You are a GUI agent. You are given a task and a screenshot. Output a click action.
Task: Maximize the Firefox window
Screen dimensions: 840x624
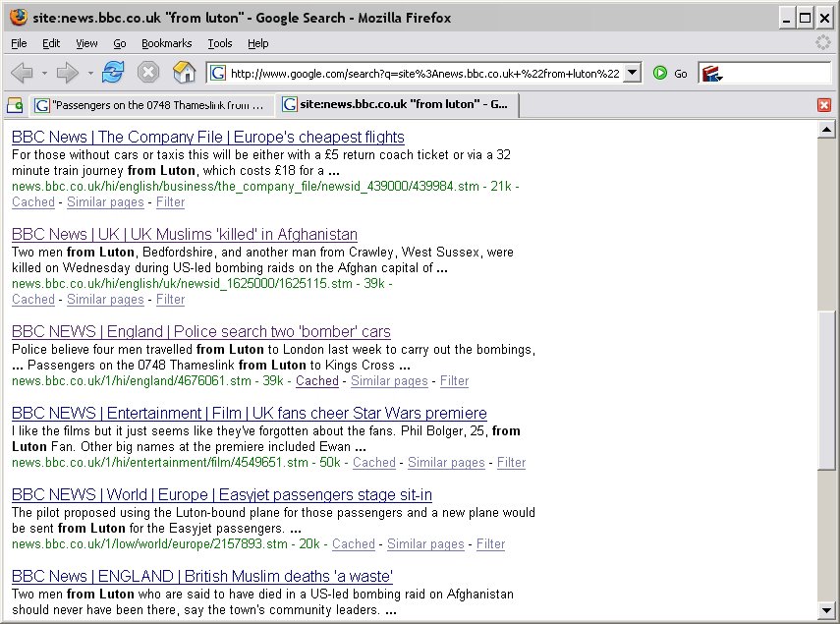coord(806,19)
